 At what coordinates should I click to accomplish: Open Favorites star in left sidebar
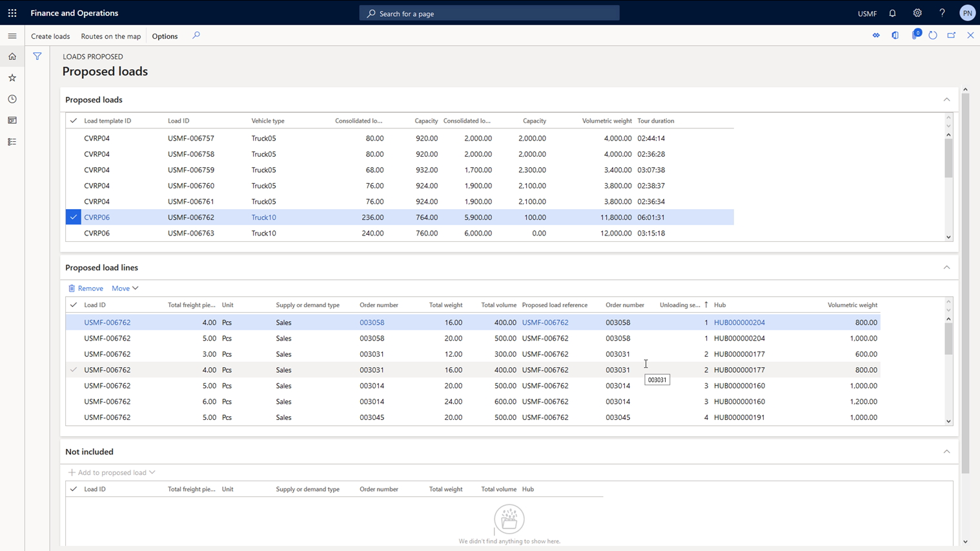pos(12,78)
